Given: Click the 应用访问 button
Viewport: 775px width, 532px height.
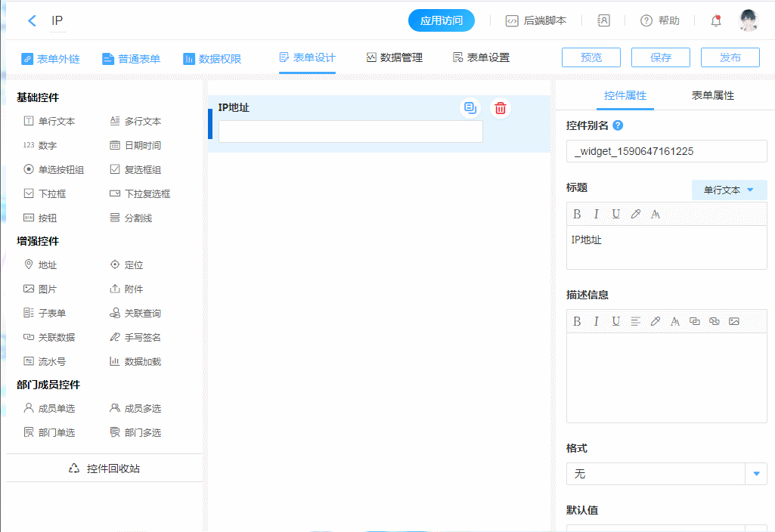Looking at the screenshot, I should (441, 21).
